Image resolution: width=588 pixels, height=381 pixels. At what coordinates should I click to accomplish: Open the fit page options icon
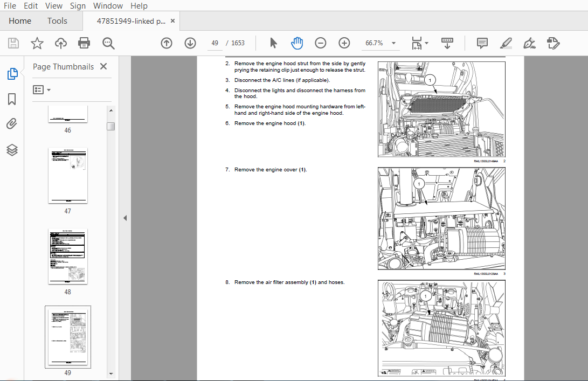420,43
